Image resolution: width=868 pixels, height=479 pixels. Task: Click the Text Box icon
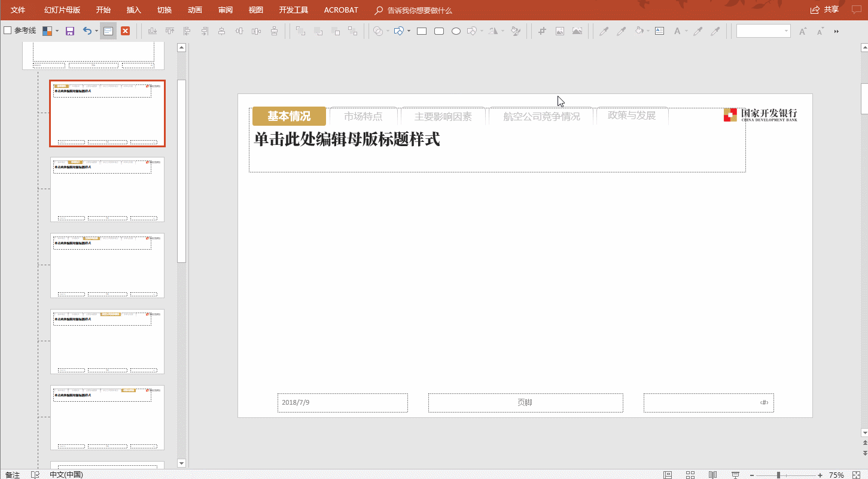pyautogui.click(x=660, y=31)
